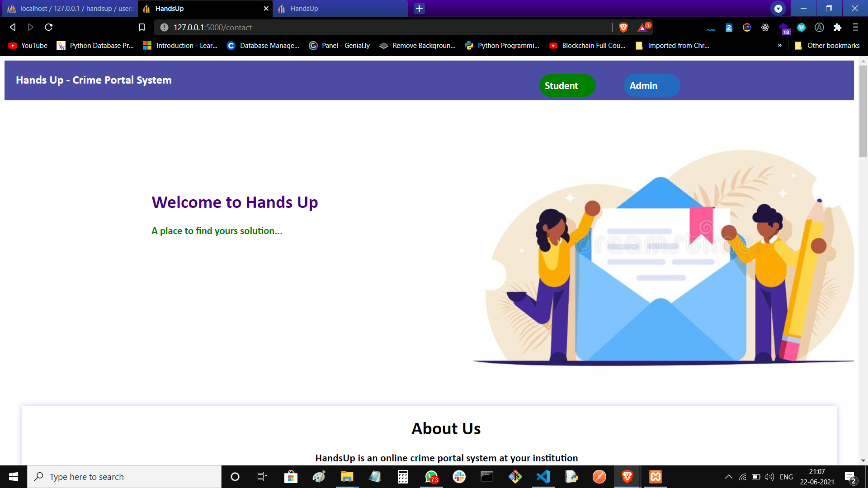Open the Python file icon on taskbar

571,477
